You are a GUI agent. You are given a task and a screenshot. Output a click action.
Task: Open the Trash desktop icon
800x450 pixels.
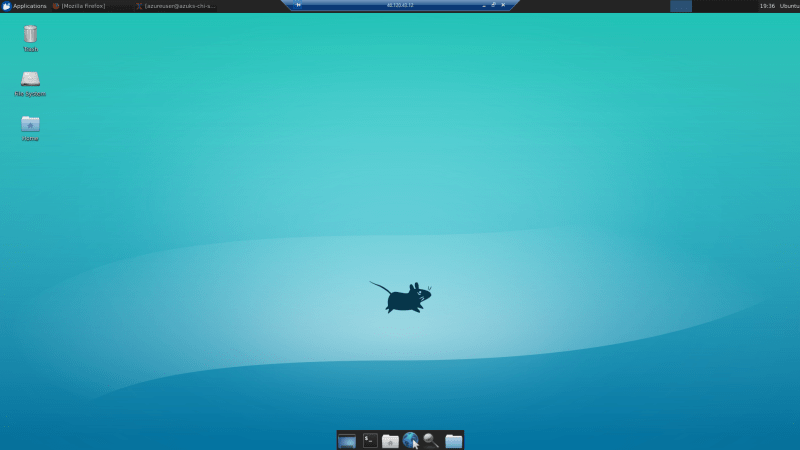[30, 38]
